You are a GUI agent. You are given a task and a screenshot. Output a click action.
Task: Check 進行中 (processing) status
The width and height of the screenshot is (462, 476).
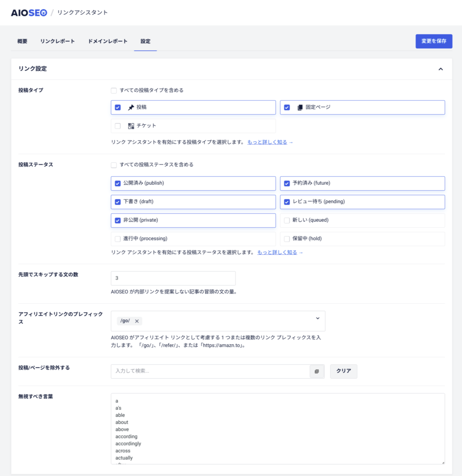click(118, 239)
